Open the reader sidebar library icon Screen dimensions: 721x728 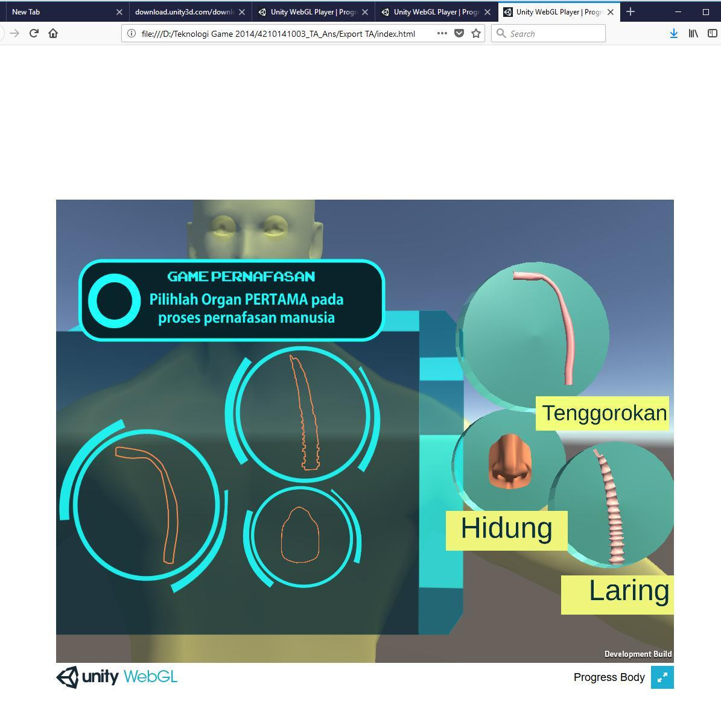pos(693,33)
